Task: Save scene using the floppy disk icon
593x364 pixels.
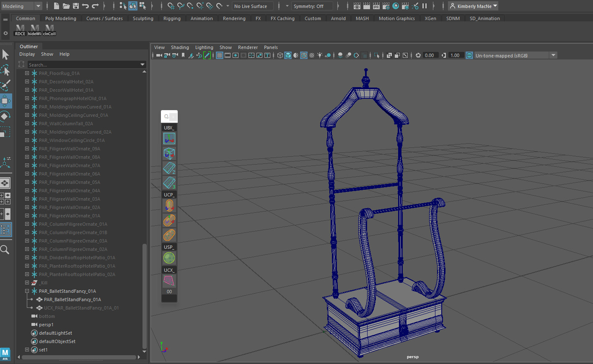Action: (x=76, y=6)
